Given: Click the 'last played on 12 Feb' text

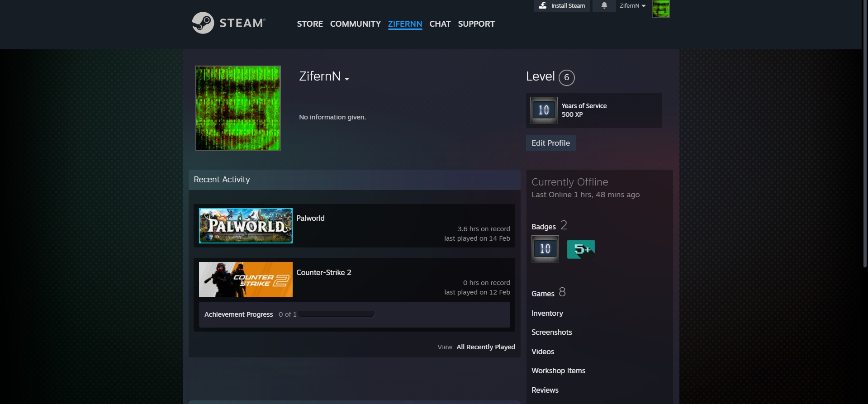Looking at the screenshot, I should coord(477,292).
